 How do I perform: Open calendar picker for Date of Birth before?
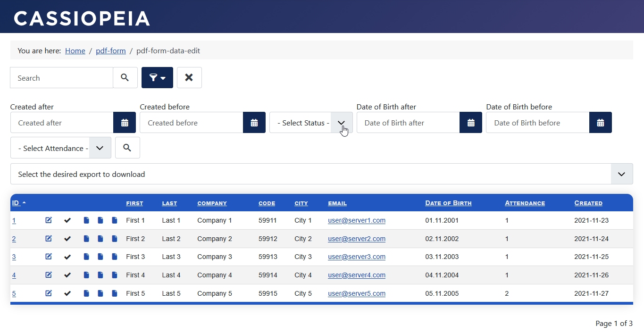pos(601,123)
